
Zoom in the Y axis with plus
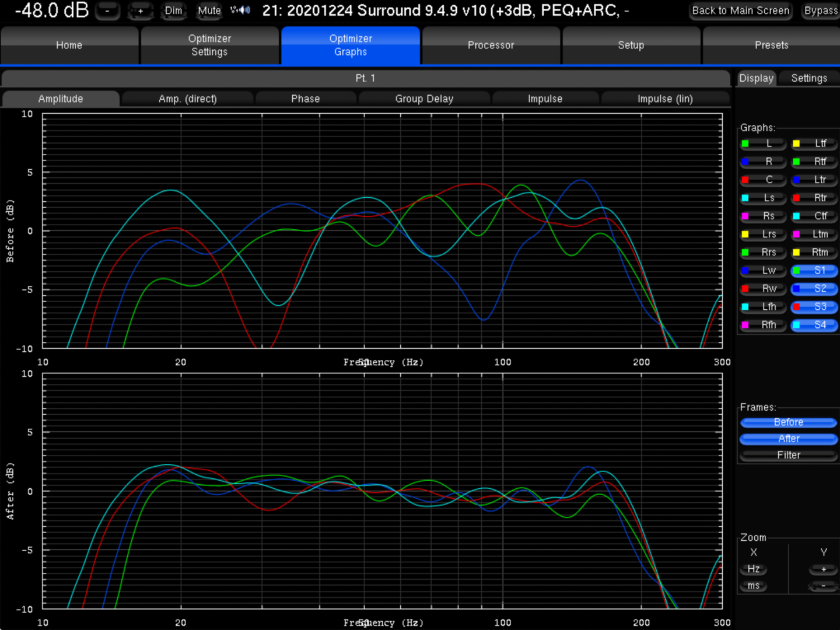pyautogui.click(x=823, y=569)
